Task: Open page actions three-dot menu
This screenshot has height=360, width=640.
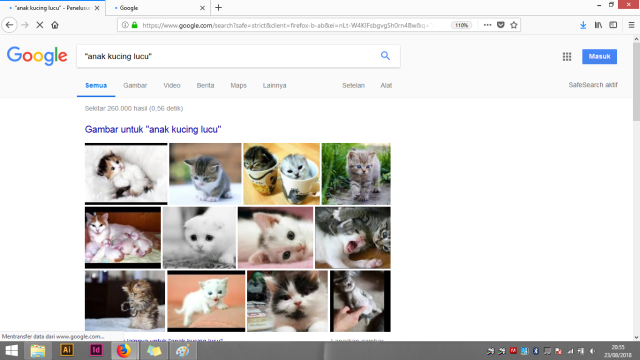Action: (x=487, y=25)
